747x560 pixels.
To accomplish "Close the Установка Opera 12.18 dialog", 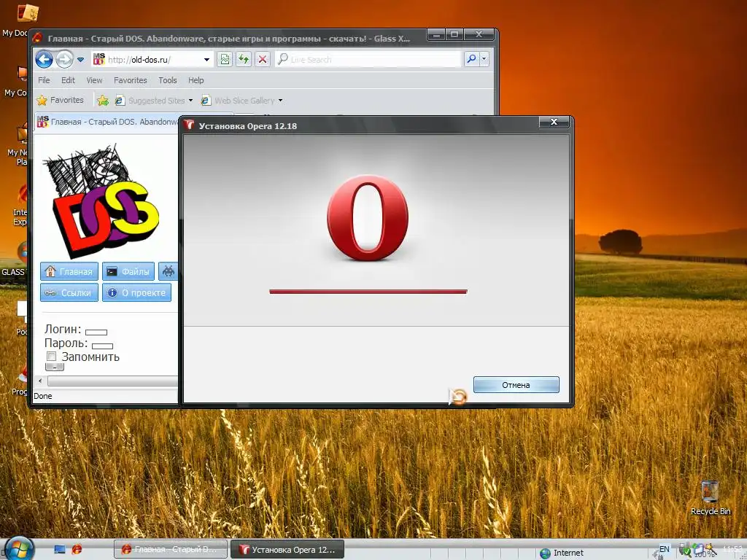I will click(x=554, y=122).
